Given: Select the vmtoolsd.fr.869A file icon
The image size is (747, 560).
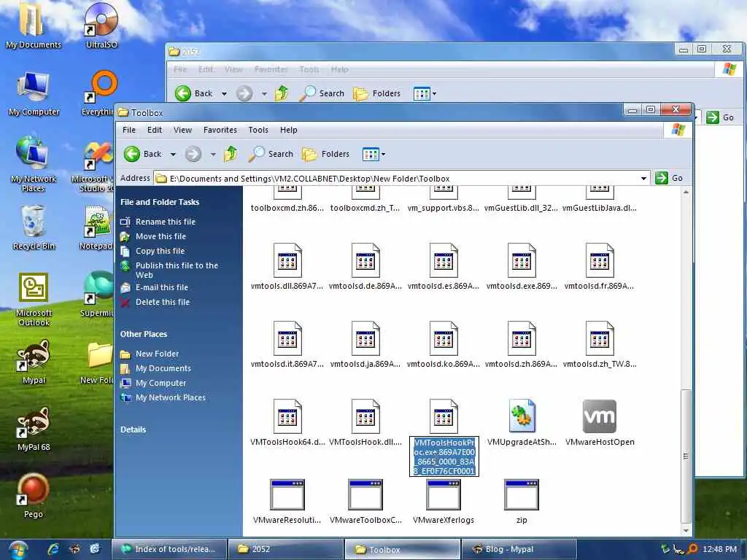Looking at the screenshot, I should click(600, 260).
